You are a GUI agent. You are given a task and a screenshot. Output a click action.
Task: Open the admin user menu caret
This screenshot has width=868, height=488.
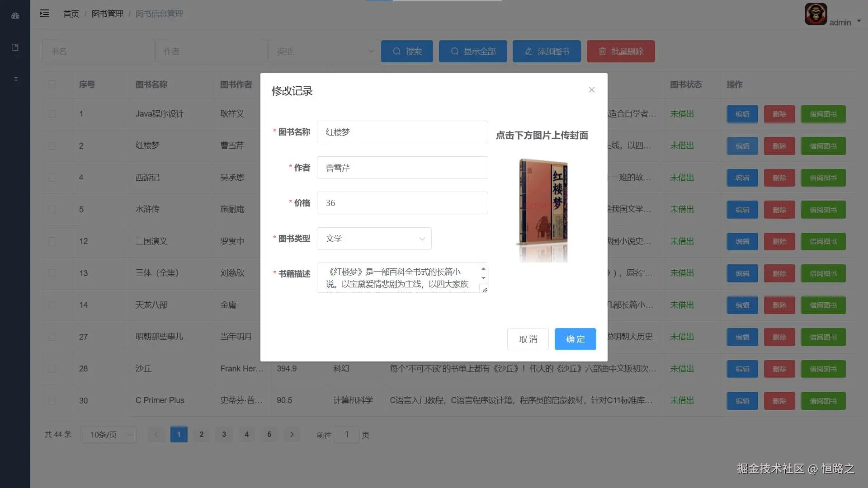(x=859, y=21)
